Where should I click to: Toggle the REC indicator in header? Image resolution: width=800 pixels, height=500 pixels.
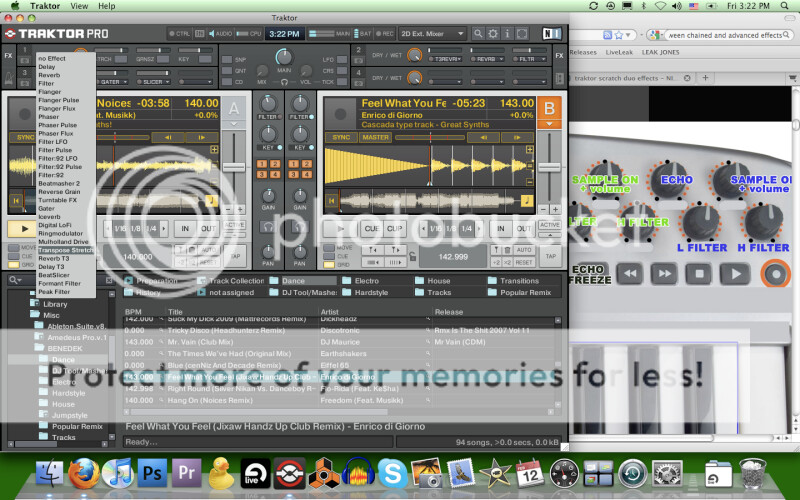385,34
